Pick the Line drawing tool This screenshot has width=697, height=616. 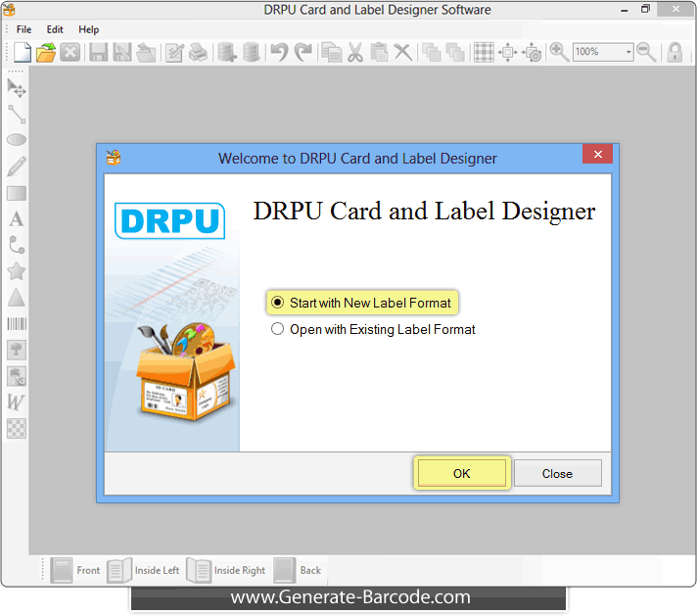click(x=17, y=115)
